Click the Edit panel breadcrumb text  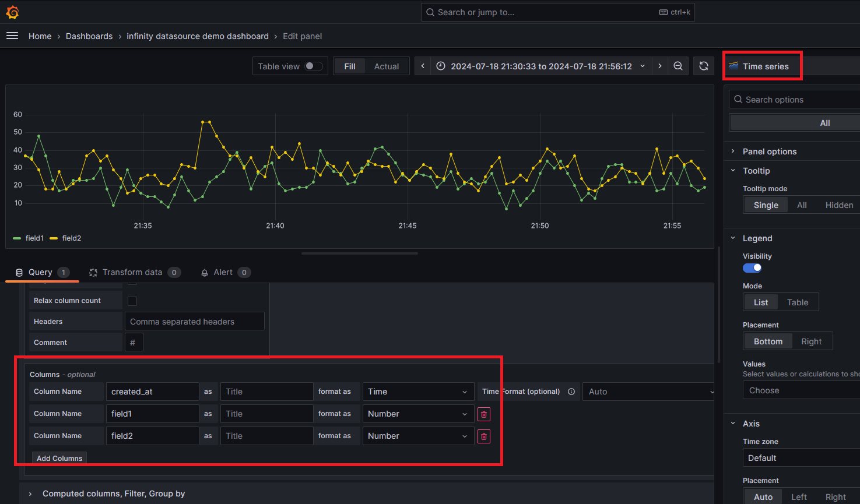click(302, 36)
